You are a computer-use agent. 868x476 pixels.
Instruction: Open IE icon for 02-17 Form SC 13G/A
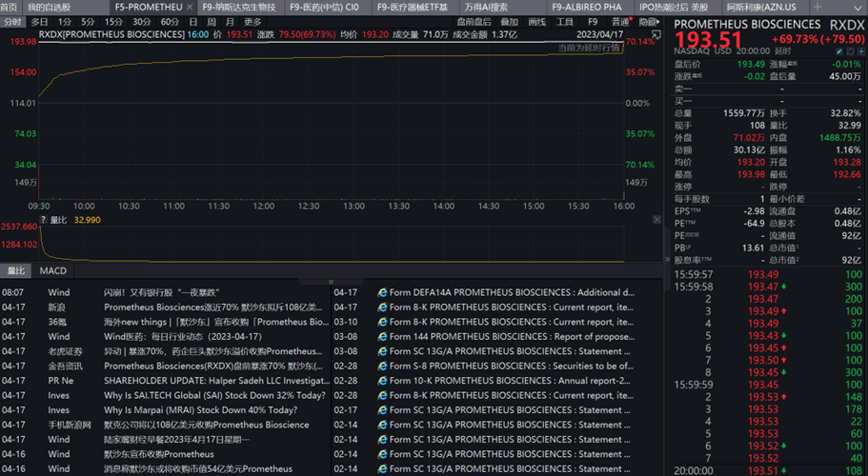pyautogui.click(x=382, y=410)
